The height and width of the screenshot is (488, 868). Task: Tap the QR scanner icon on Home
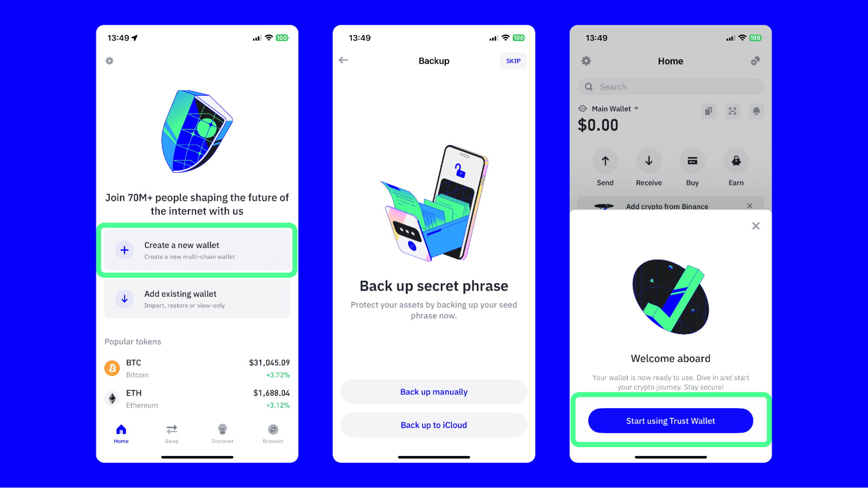[733, 111]
